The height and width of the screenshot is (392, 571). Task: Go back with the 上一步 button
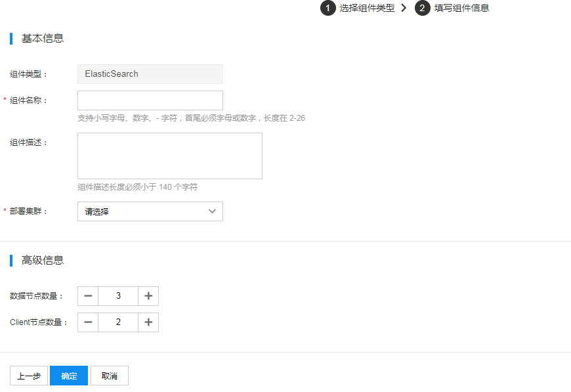point(29,376)
